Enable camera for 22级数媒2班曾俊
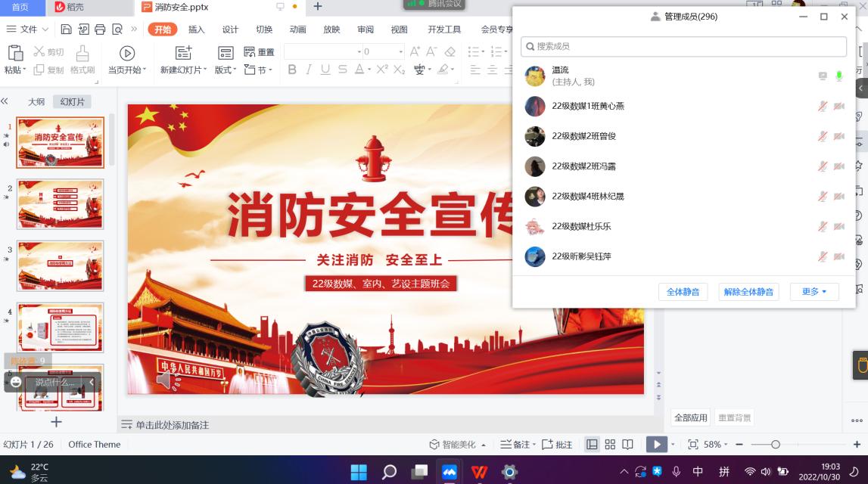 839,136
